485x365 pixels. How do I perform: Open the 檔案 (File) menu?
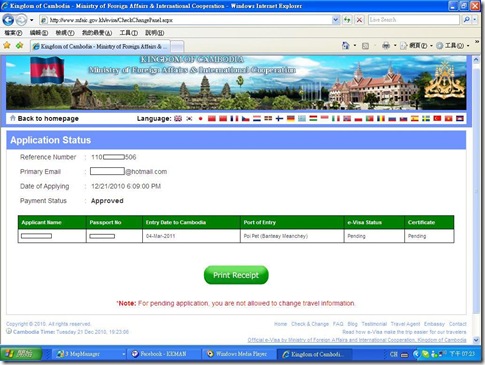click(x=13, y=33)
